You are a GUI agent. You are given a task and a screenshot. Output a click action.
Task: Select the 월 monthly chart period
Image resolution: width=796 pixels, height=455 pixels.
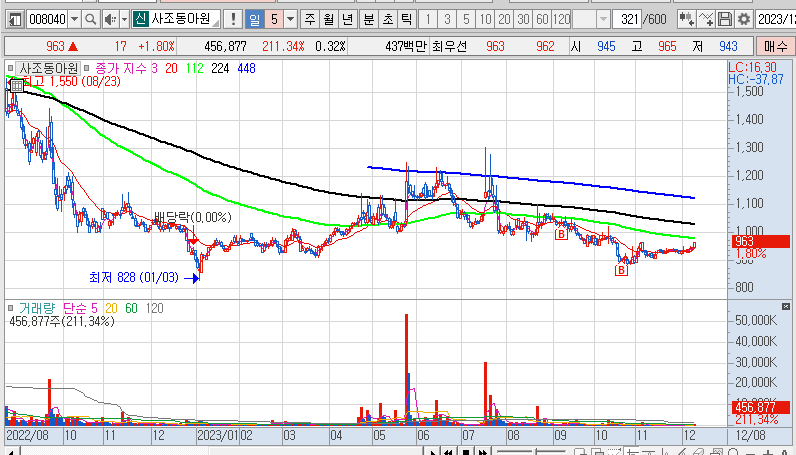tap(328, 20)
